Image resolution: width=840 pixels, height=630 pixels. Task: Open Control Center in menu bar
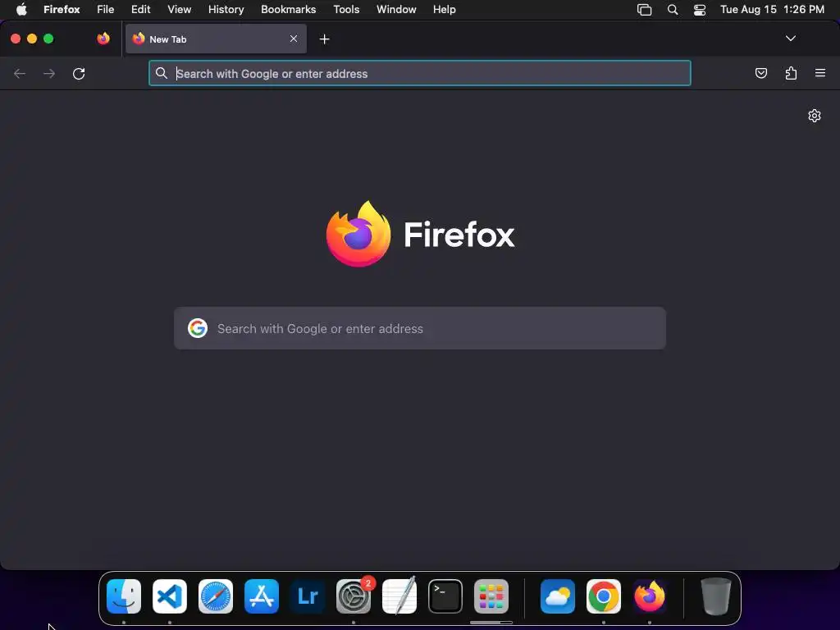(699, 10)
